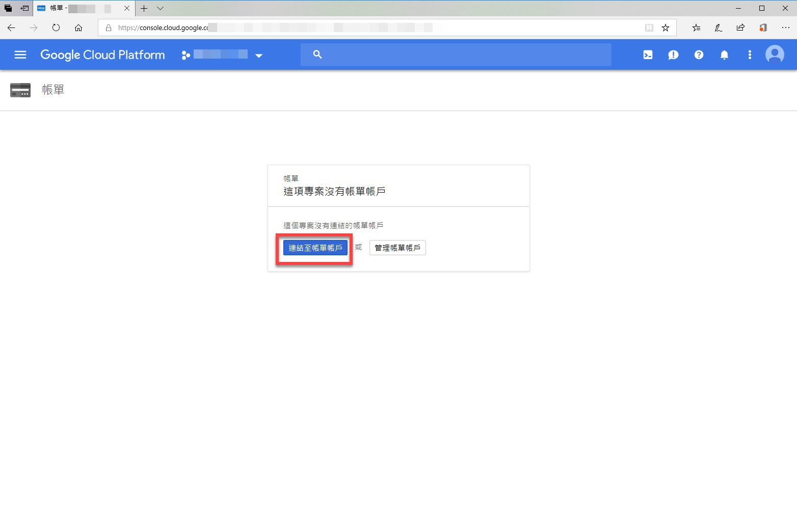The width and height of the screenshot is (797, 532).
Task: Toggle reading view icon in address bar
Action: [649, 28]
